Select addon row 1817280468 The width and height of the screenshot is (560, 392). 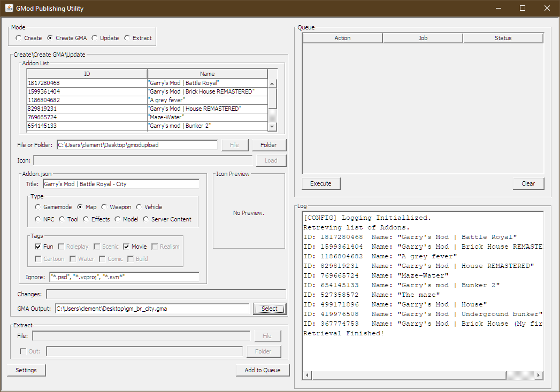click(147, 83)
